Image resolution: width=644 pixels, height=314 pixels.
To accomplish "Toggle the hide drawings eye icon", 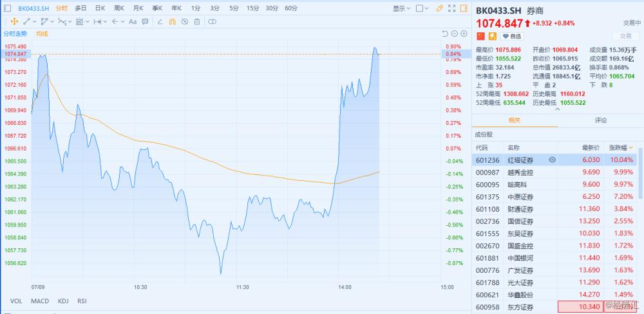I will [184, 21].
